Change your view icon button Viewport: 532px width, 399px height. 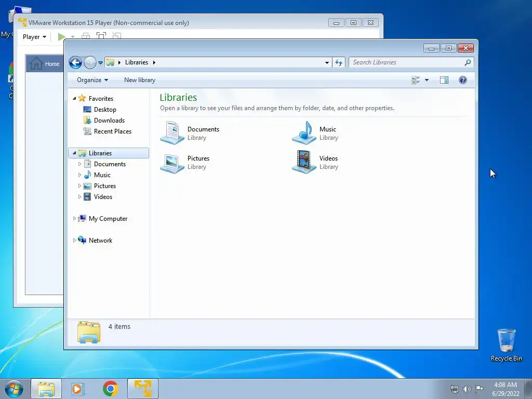tap(416, 80)
